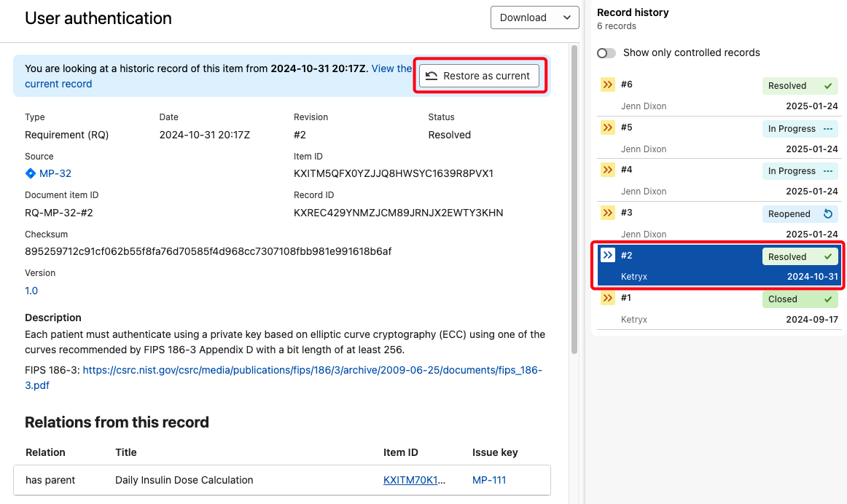The width and height of the screenshot is (847, 504).
Task: Restore this record as current
Action: [x=479, y=76]
